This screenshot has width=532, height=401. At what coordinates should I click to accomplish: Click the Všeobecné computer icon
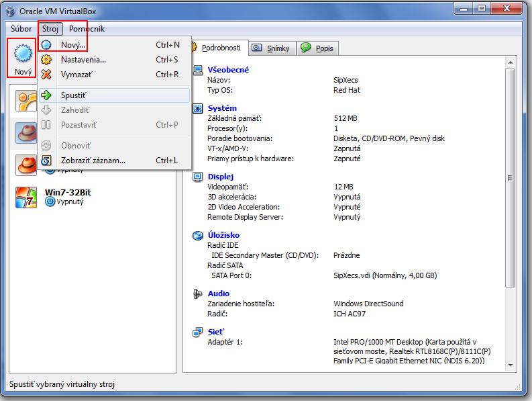(198, 70)
